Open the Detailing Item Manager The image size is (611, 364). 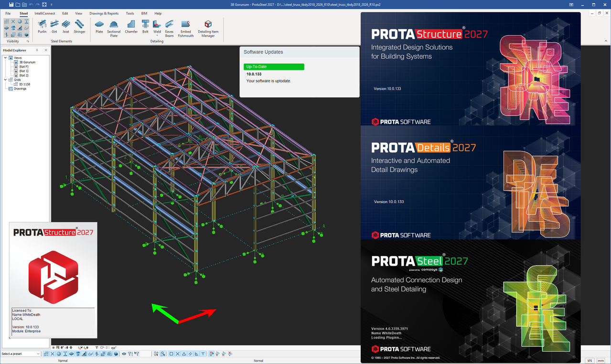pos(208,29)
